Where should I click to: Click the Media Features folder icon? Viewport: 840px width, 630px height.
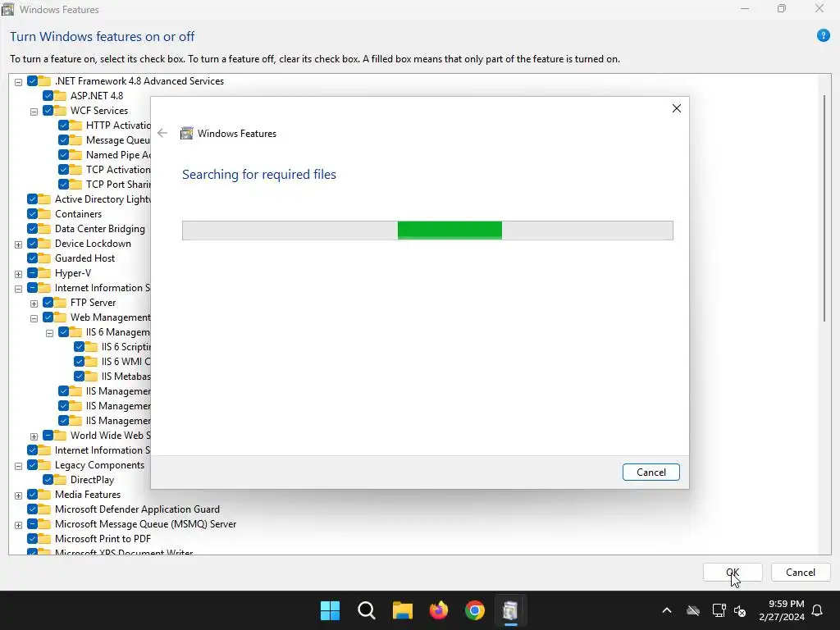click(x=44, y=494)
